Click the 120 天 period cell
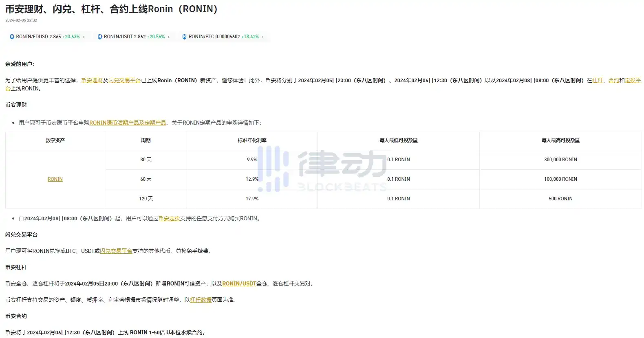This screenshot has height=338, width=644. [146, 199]
